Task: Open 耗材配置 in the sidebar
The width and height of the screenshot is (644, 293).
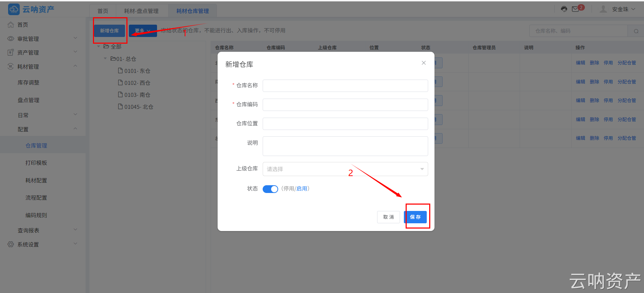Action: point(36,180)
